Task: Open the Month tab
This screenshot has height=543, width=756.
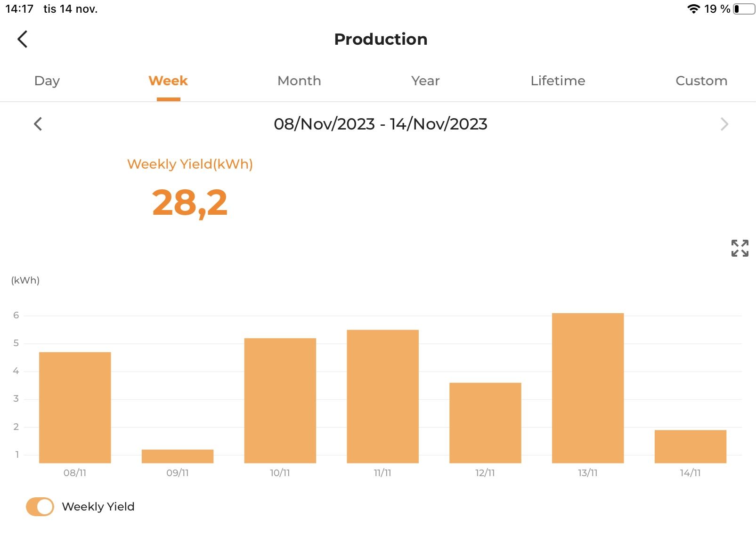Action: [x=299, y=81]
